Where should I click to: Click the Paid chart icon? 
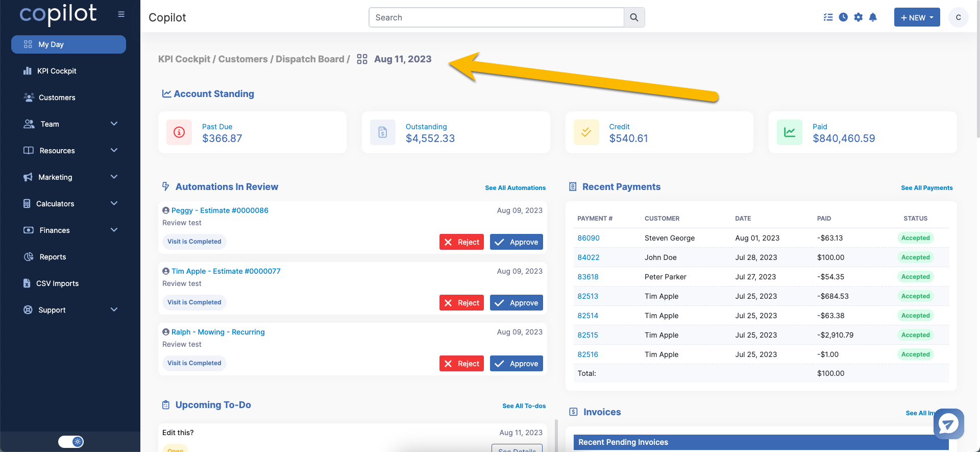(x=790, y=132)
